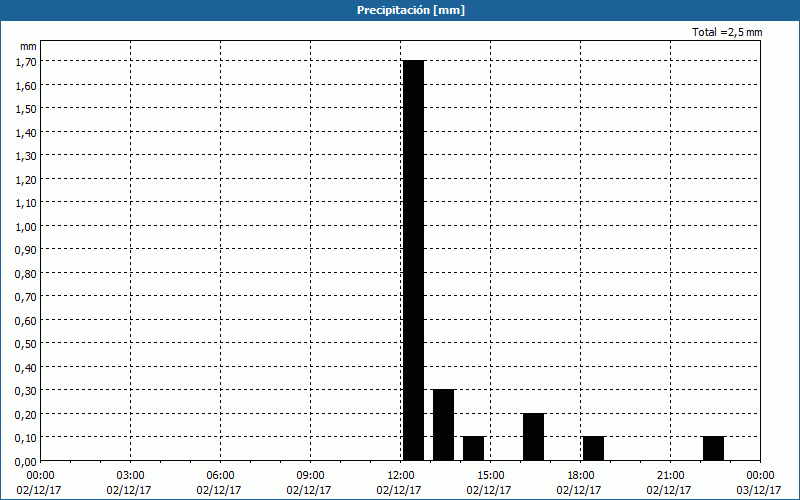This screenshot has height=500, width=800.
Task: Click the 00:00 label above 02/12/17
Action: [x=40, y=476]
